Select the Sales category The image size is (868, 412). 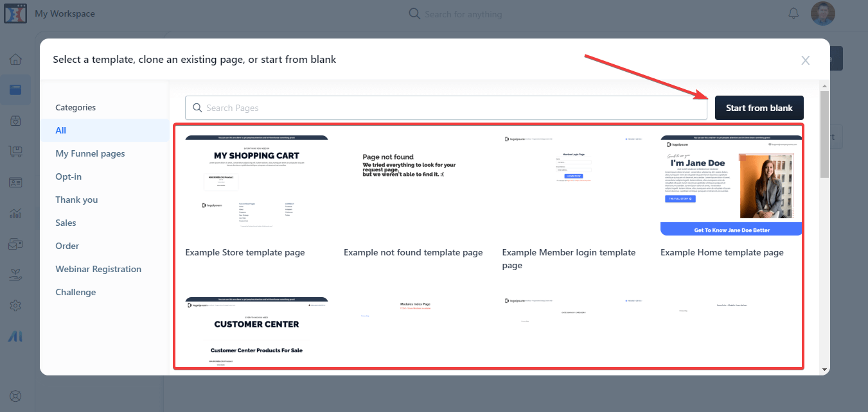(65, 222)
